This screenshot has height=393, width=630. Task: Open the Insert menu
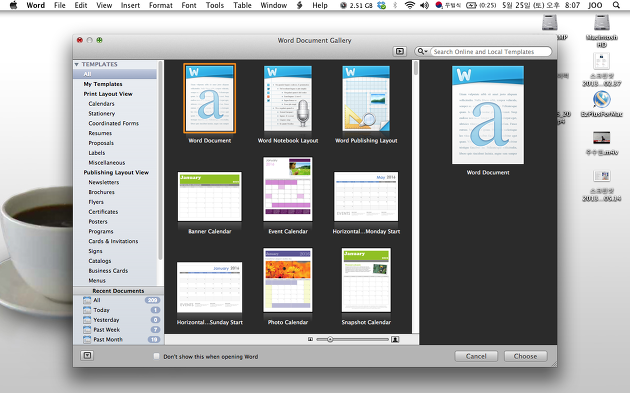[x=130, y=5]
